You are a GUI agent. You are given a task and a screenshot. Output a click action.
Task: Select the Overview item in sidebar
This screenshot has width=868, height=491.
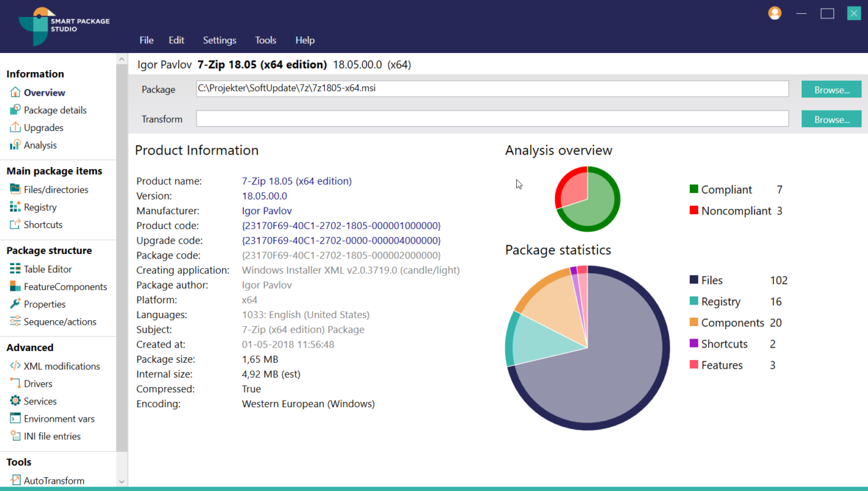click(45, 92)
